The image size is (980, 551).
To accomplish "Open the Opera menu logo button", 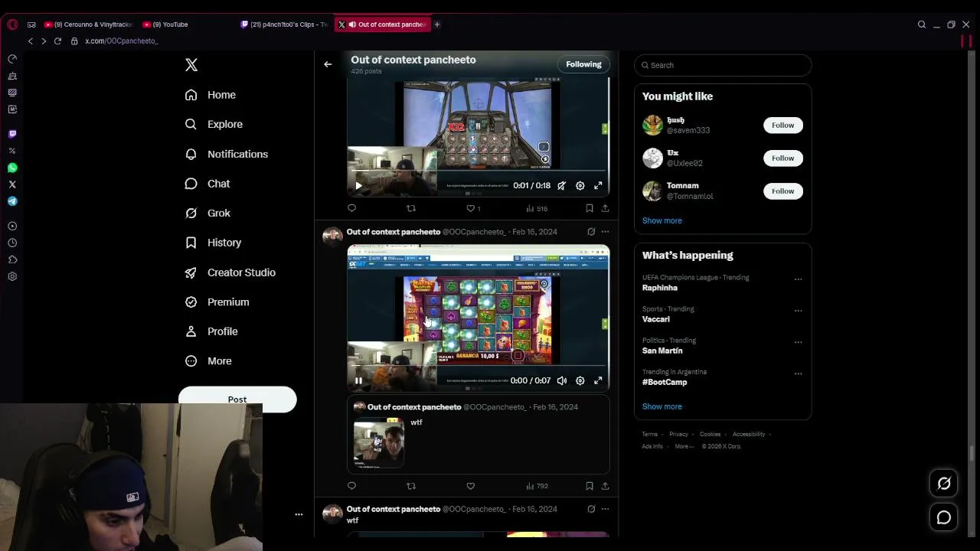I will pyautogui.click(x=12, y=24).
